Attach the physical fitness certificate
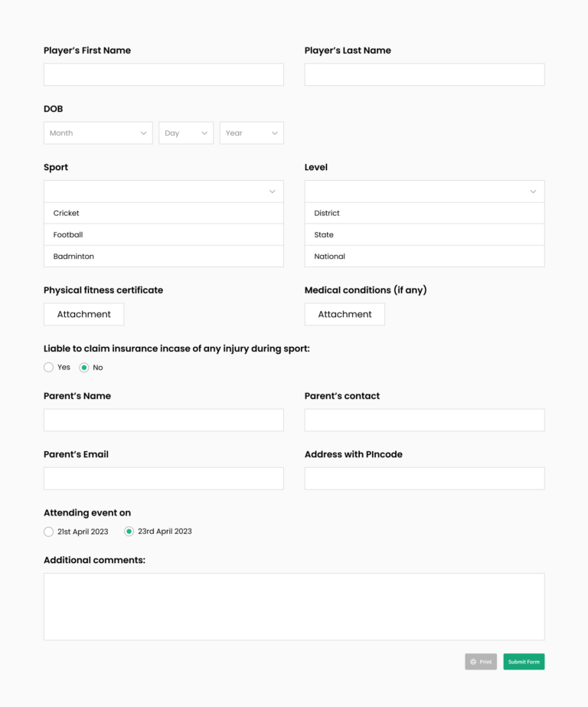 pos(83,314)
